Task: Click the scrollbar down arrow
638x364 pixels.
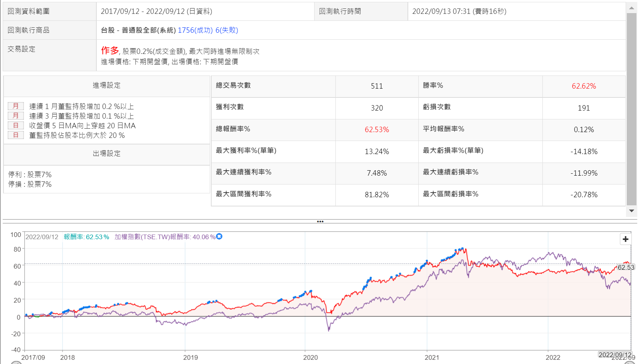Action: click(x=631, y=211)
